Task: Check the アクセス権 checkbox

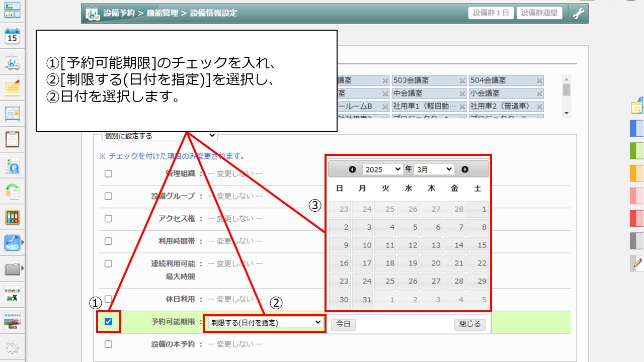Action: (108, 219)
